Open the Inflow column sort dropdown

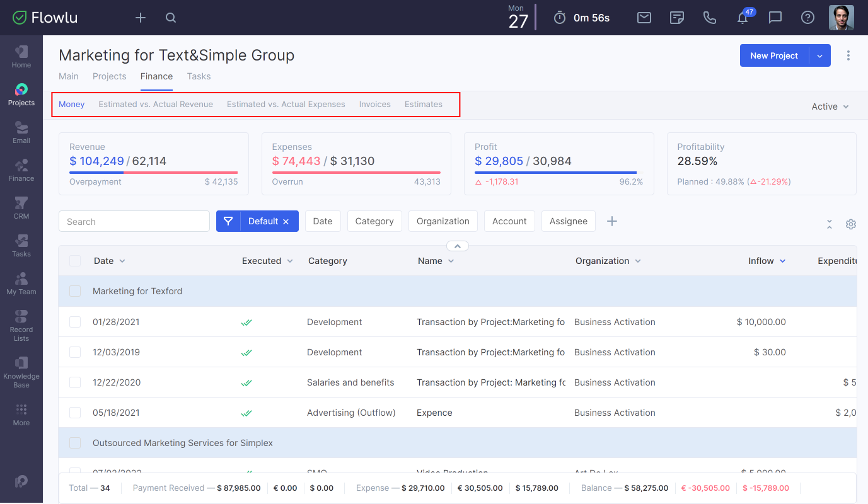[783, 261]
